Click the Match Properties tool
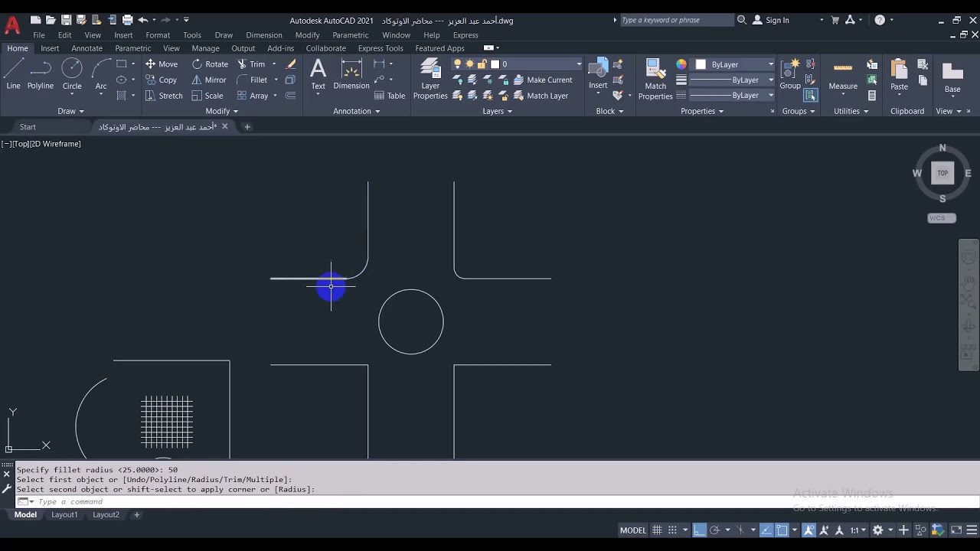The image size is (980, 551). [x=655, y=79]
